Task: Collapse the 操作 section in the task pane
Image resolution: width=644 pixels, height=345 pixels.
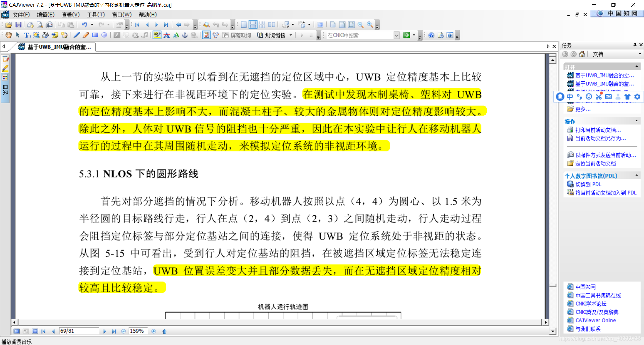Action: pos(637,121)
